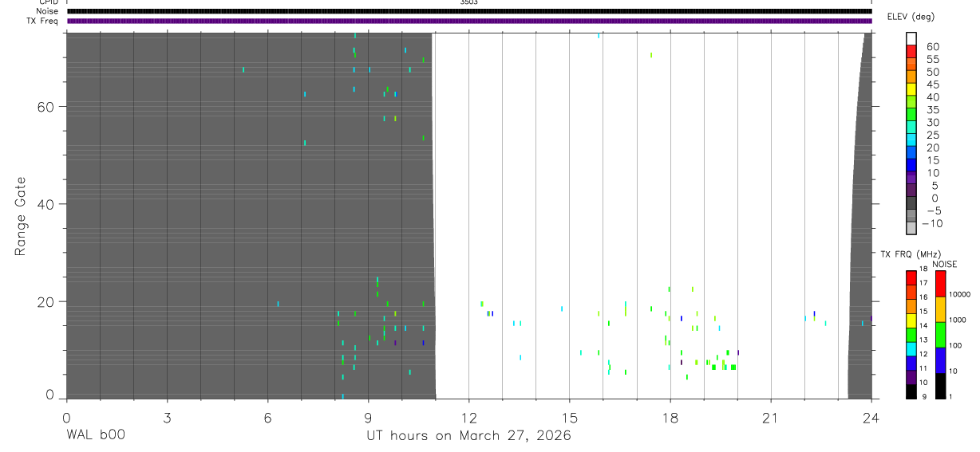Click the blue swatch in the NOISE legend
This screenshot has width=980, height=452.
(x=941, y=360)
